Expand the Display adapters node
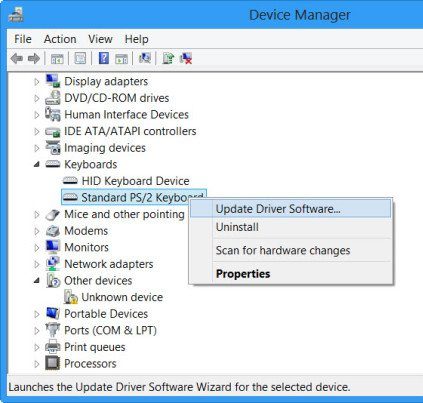This screenshot has height=403, width=423. (37, 82)
